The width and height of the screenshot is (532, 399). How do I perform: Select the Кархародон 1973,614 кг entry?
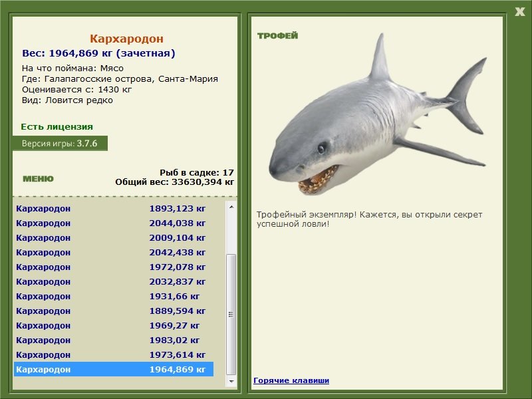(113, 354)
